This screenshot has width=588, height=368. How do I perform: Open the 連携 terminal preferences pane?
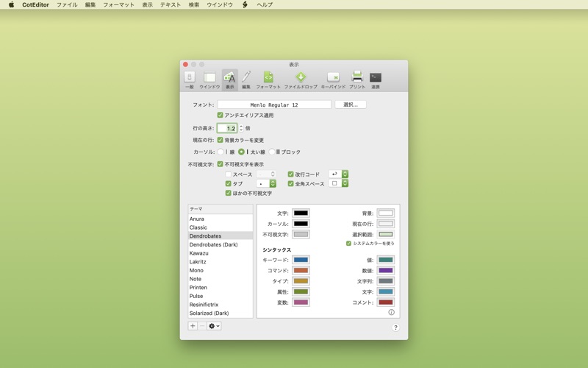click(376, 80)
